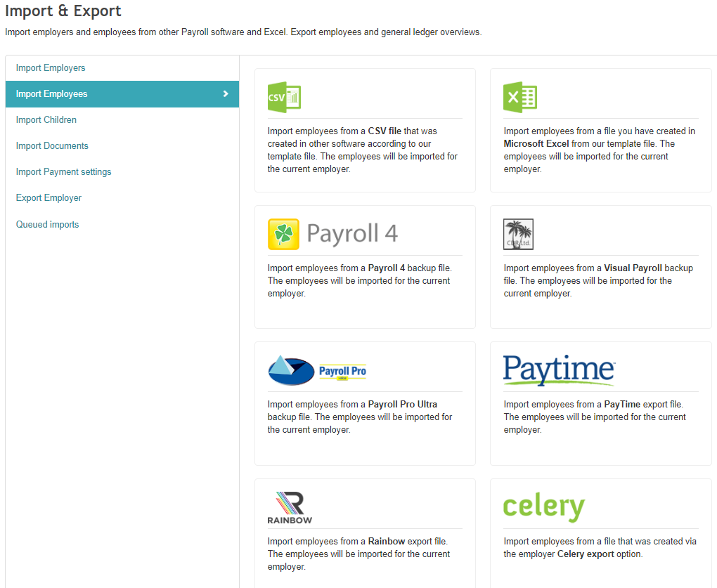
Task: Click the Payroll 4 backup file description
Action: tap(360, 280)
